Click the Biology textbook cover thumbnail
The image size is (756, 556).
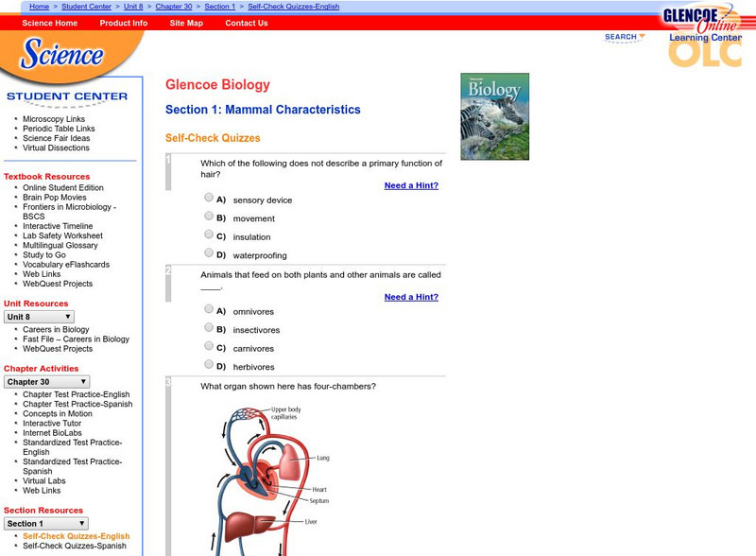coord(494,116)
